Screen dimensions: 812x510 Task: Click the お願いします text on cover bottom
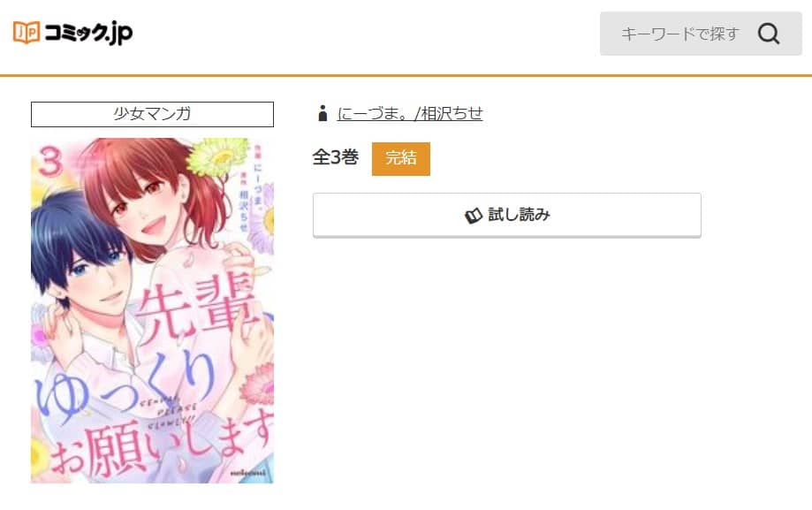click(163, 442)
